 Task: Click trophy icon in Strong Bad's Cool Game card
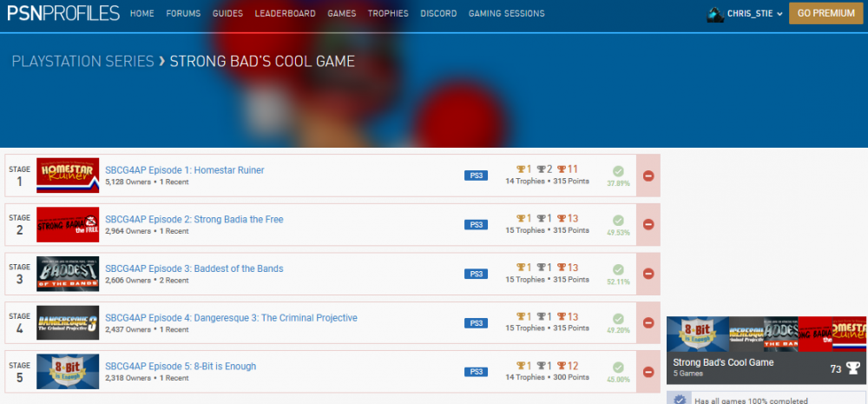click(852, 368)
